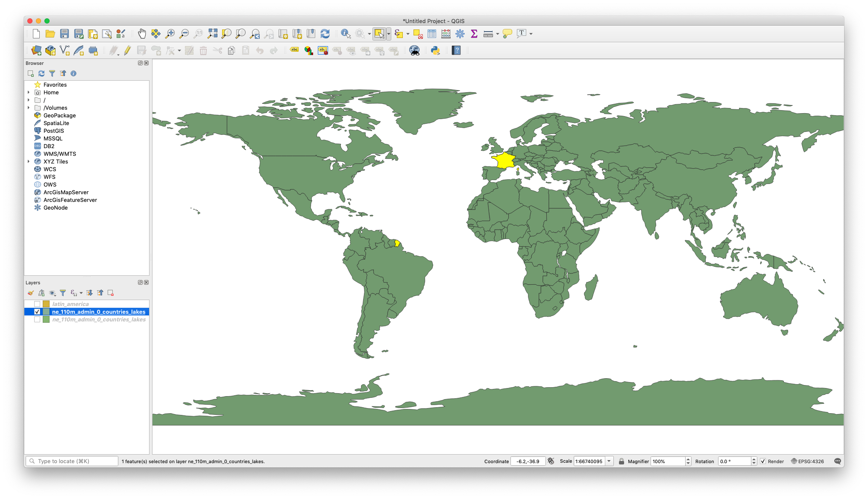Screen dimensions: 868x499
Task: Check the greyed-out ne_110m_admin_0_countries_lakes layer checkbox
Action: point(37,319)
